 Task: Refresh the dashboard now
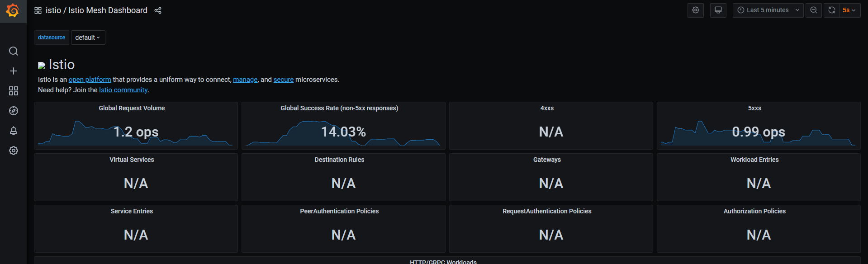831,10
